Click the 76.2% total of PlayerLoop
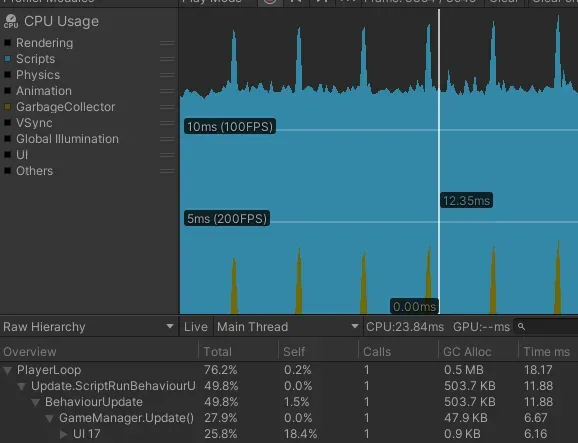 pos(221,370)
